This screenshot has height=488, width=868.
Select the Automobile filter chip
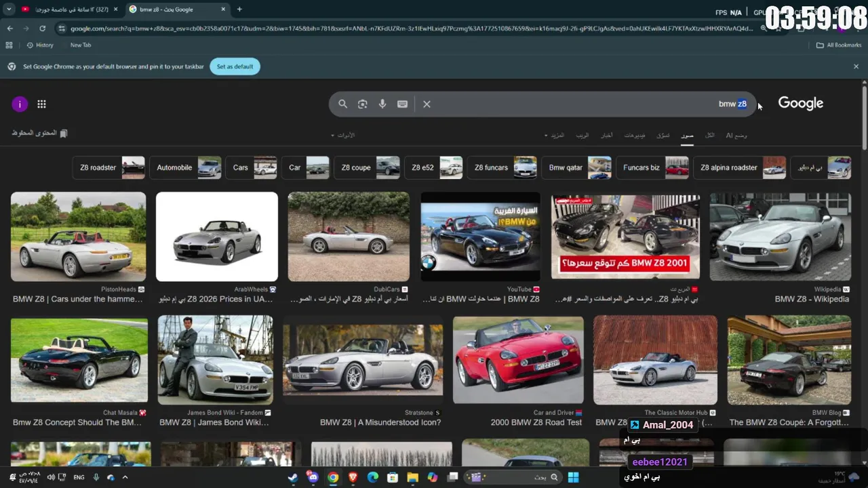coord(185,167)
